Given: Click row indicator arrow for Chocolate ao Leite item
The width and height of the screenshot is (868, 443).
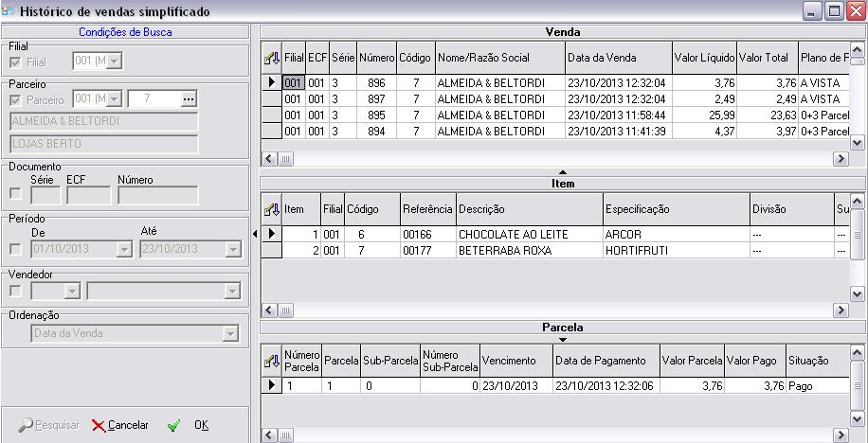Looking at the screenshot, I should [271, 234].
